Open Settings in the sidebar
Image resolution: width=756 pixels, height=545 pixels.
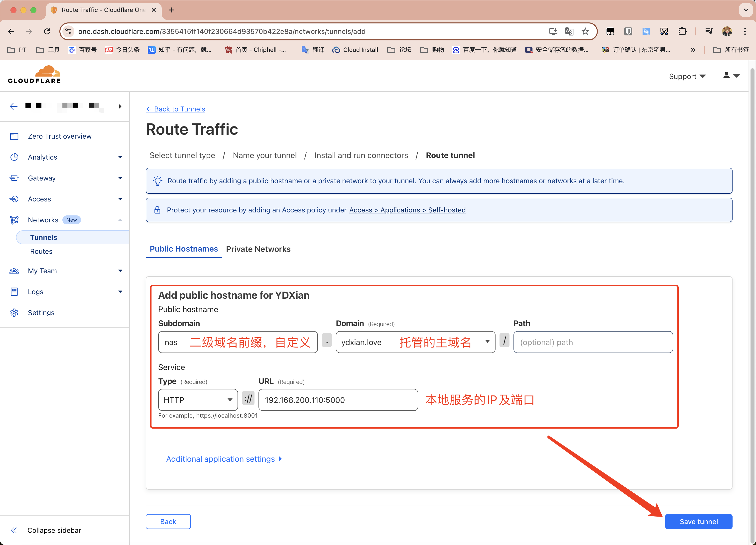(x=41, y=312)
